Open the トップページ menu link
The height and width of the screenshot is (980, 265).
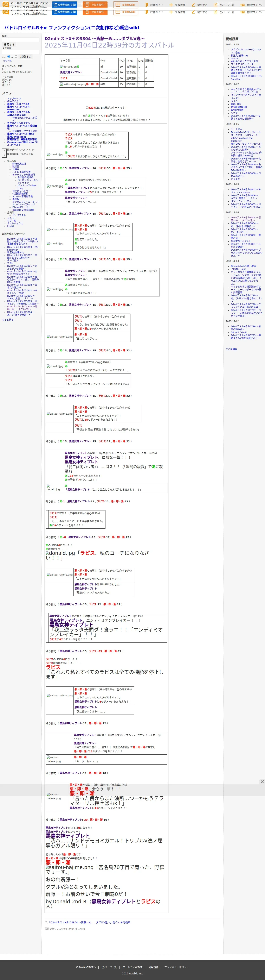14,99
